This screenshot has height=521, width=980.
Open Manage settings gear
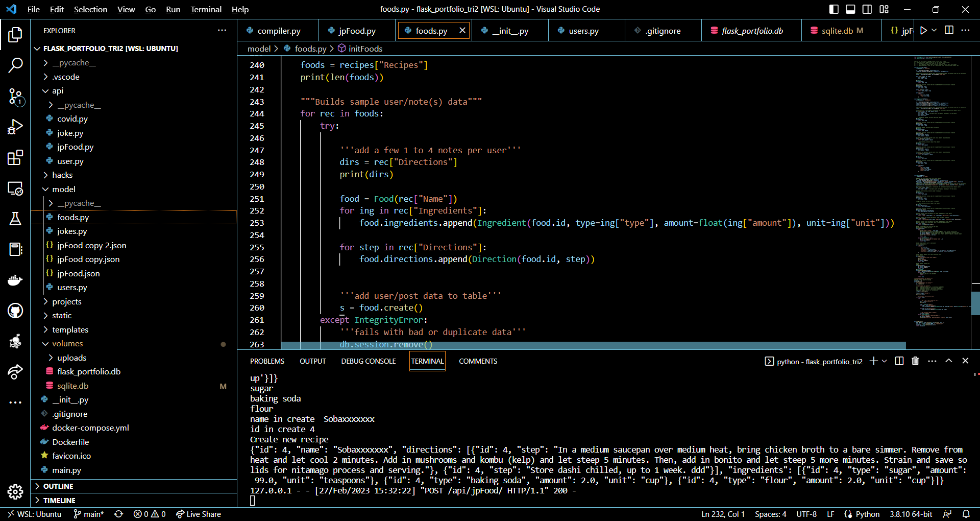[15, 492]
